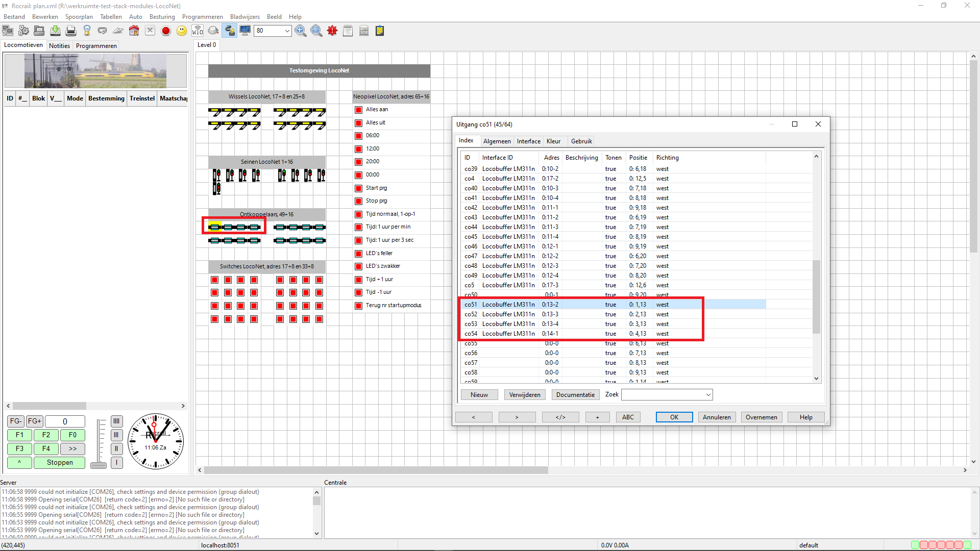The image size is (980, 551).
Task: Open the Tabellen menu
Action: point(111,17)
